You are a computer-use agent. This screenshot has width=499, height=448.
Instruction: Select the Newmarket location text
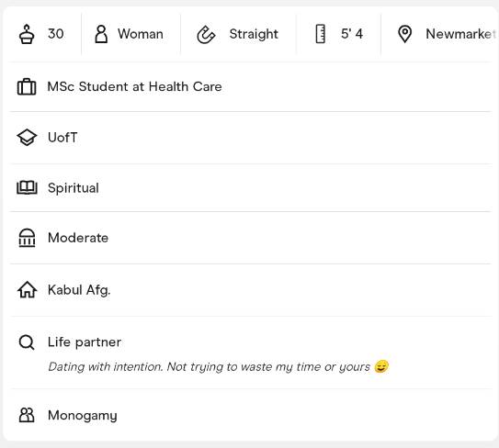tap(460, 34)
